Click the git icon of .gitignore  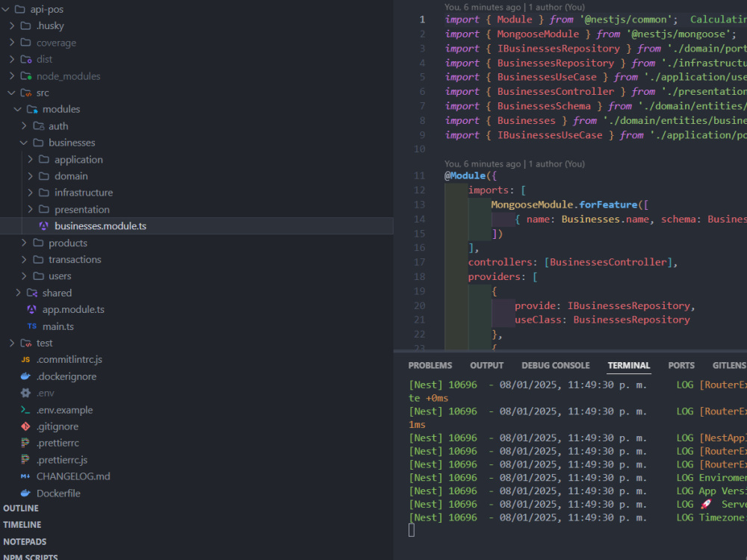[25, 426]
